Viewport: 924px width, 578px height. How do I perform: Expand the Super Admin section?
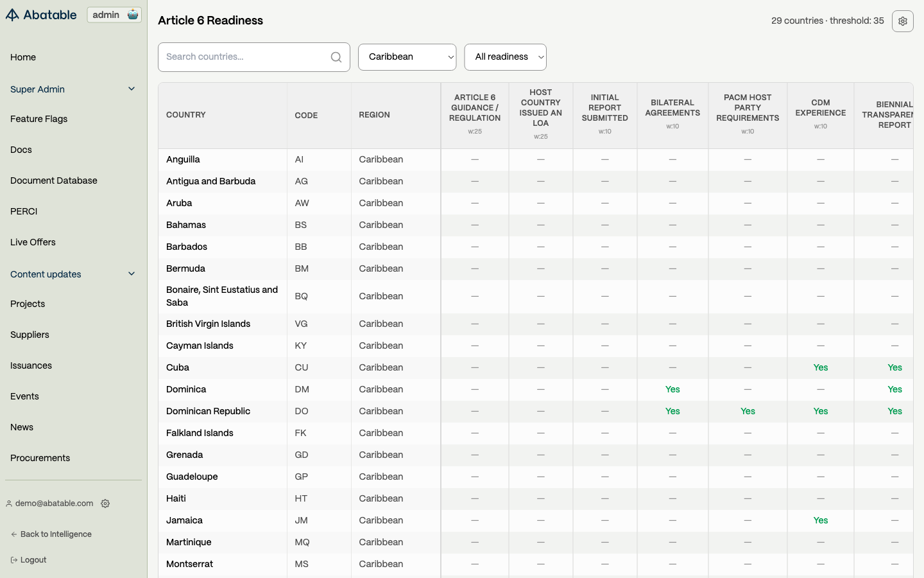point(132,89)
